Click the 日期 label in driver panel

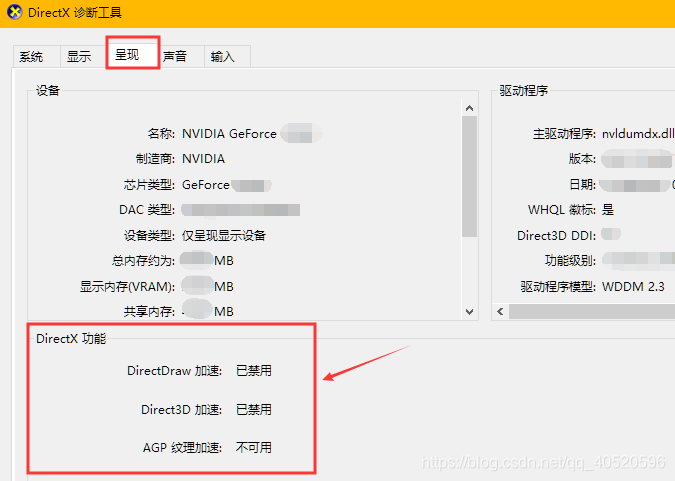pyautogui.click(x=582, y=185)
